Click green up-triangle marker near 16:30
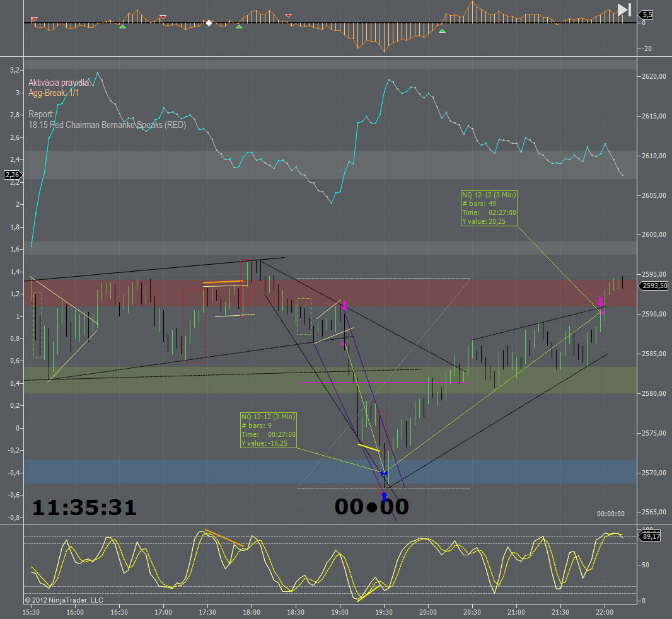Image resolution: width=672 pixels, height=619 pixels. pos(122,26)
